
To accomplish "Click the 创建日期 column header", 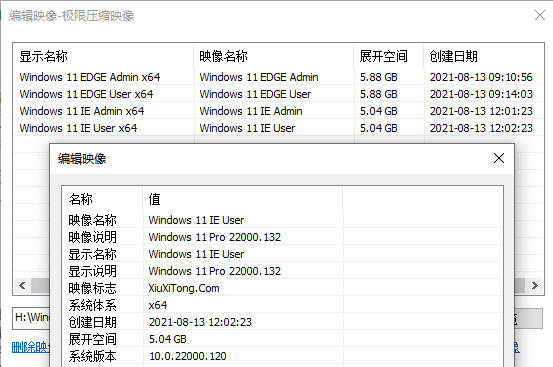I will [x=484, y=56].
